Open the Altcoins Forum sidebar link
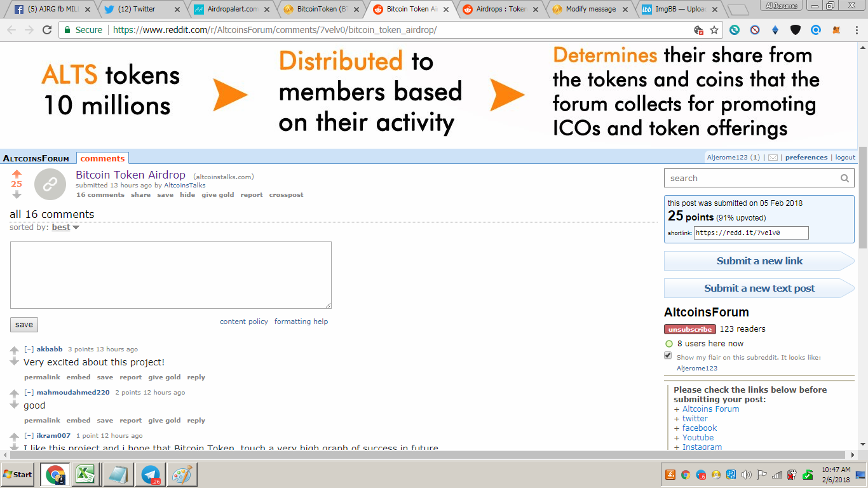The width and height of the screenshot is (868, 488). (x=711, y=409)
